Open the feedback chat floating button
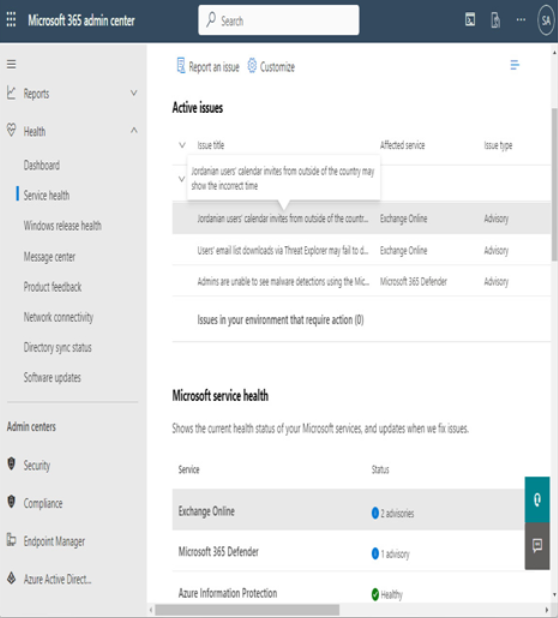The height and width of the screenshot is (618, 558). point(537,546)
